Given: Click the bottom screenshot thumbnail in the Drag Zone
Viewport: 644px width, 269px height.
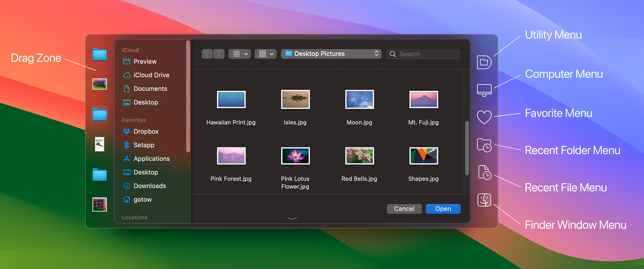Looking at the screenshot, I should [x=99, y=205].
